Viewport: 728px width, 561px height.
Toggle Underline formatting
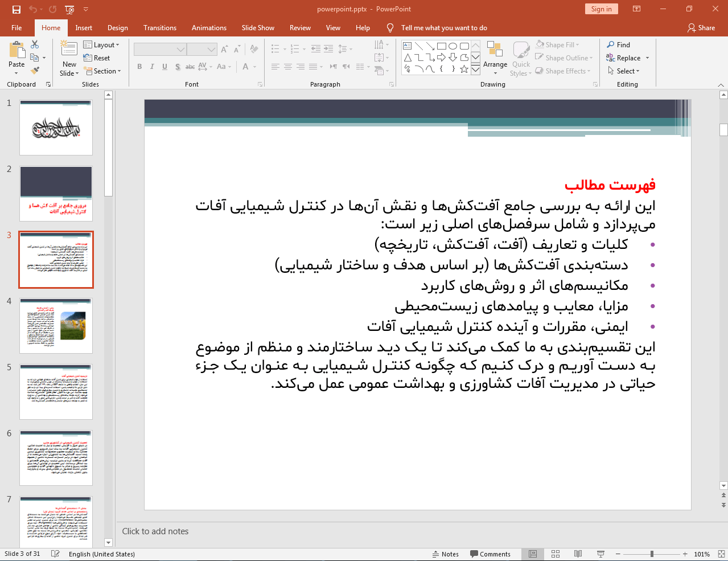164,67
